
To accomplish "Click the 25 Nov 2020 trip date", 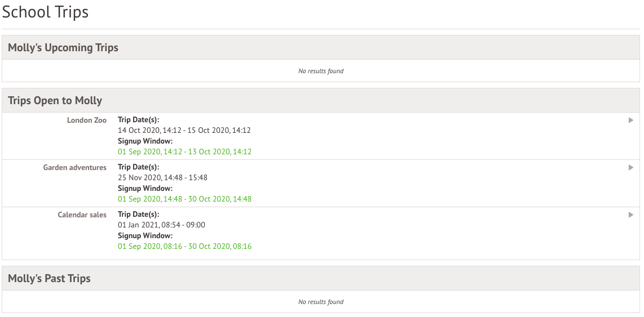I will point(162,177).
